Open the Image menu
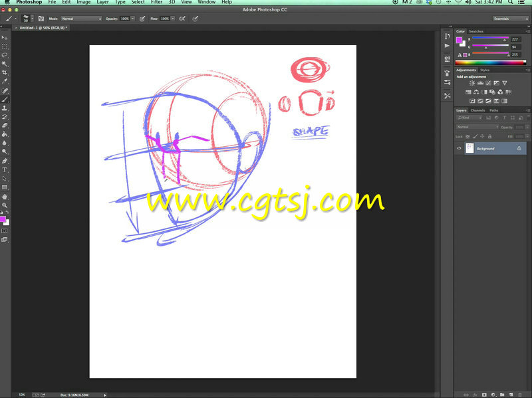 (x=84, y=2)
